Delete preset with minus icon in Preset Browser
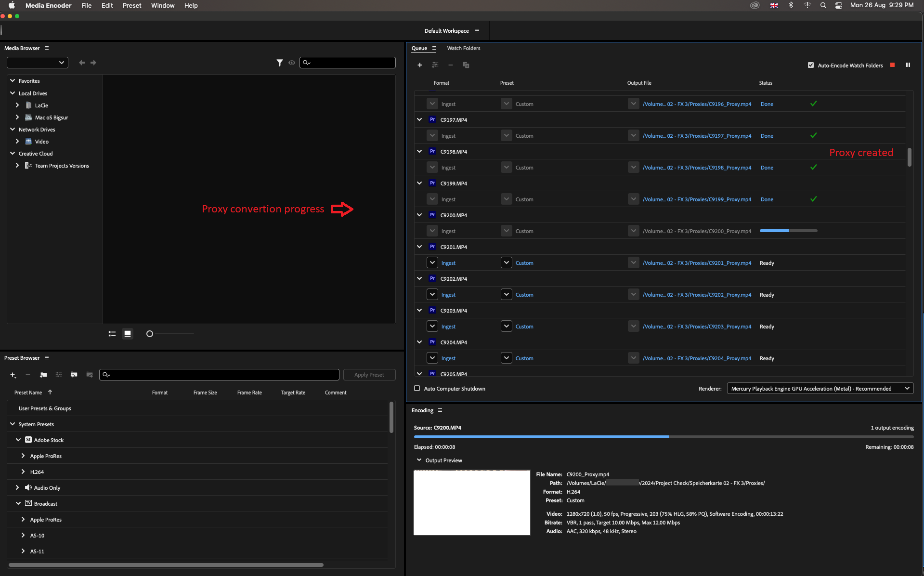This screenshot has width=924, height=576. [28, 375]
